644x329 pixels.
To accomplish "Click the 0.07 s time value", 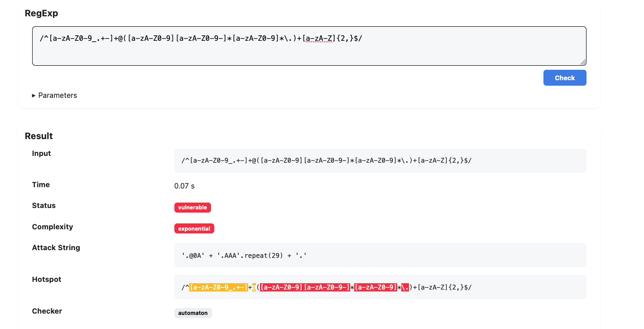I will pyautogui.click(x=184, y=186).
